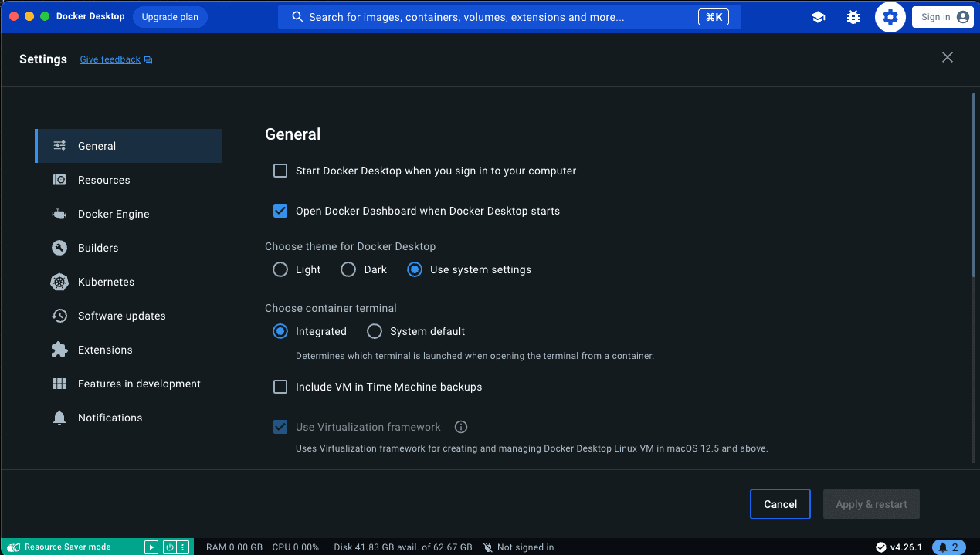Click the Features in development grid icon
The image size is (980, 555).
[59, 384]
